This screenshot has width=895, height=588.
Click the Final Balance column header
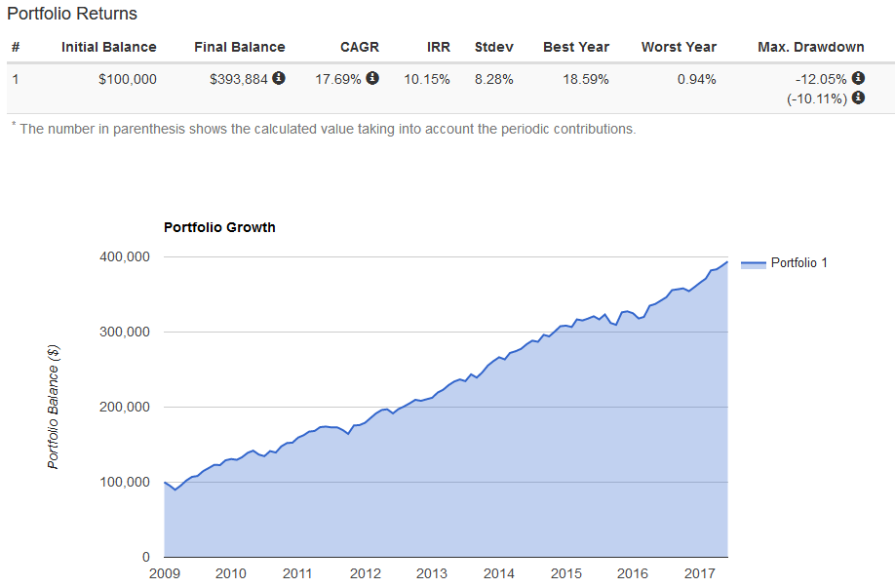[x=239, y=47]
